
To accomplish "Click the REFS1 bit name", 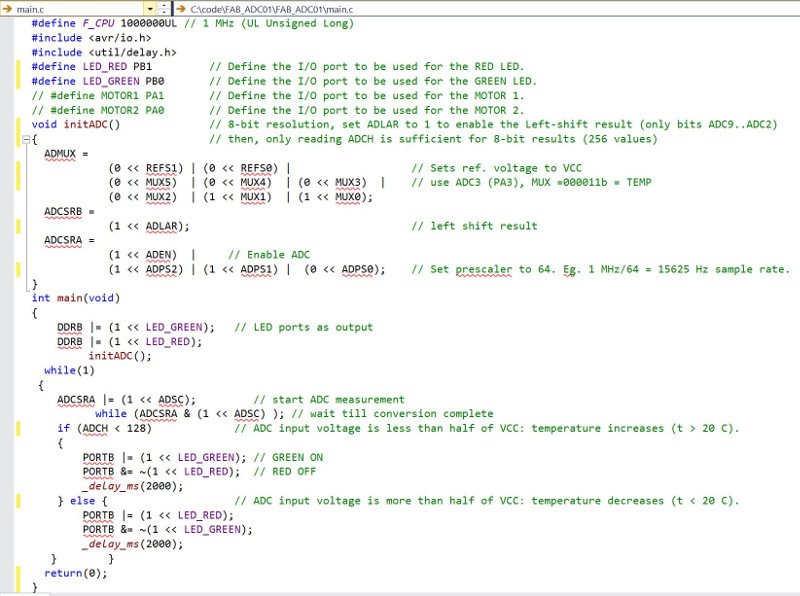I will click(161, 168).
